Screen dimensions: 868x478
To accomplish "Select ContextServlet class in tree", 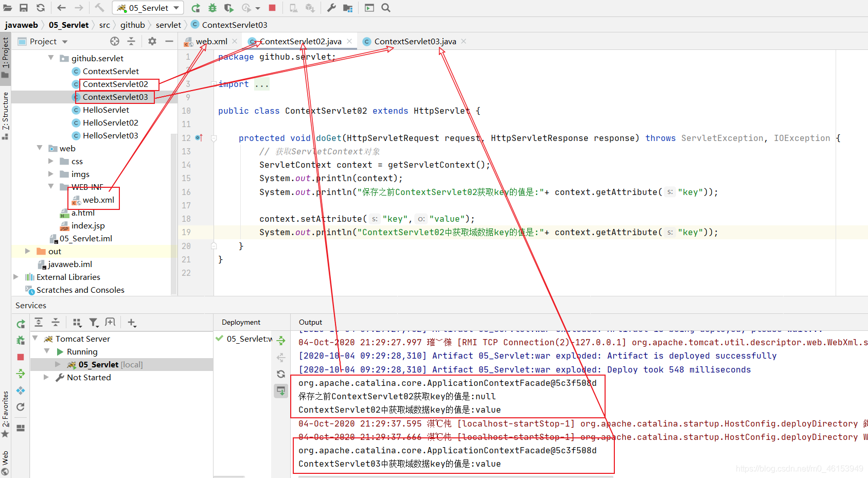I will (111, 71).
